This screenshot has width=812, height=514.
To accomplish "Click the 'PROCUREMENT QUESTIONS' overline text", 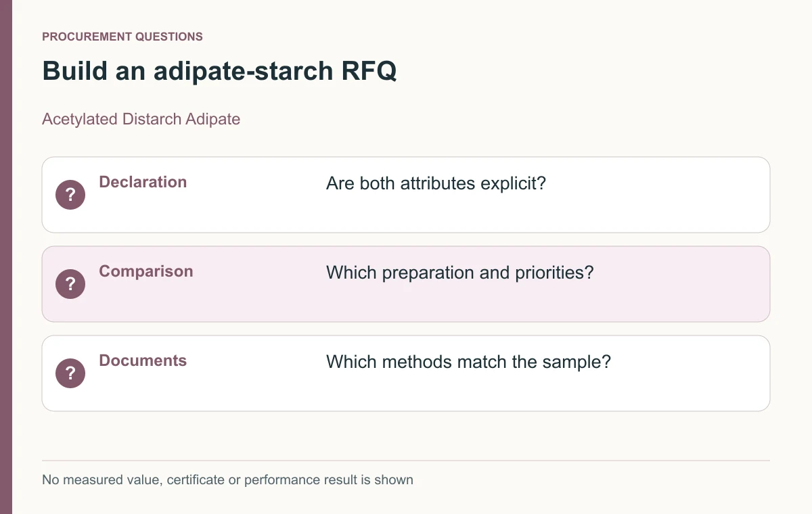I will pos(122,37).
